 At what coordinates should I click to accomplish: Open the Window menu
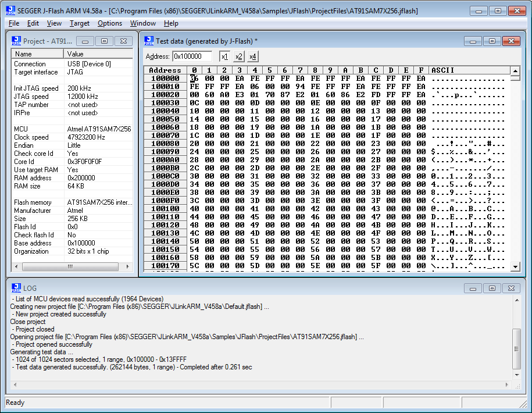click(143, 23)
